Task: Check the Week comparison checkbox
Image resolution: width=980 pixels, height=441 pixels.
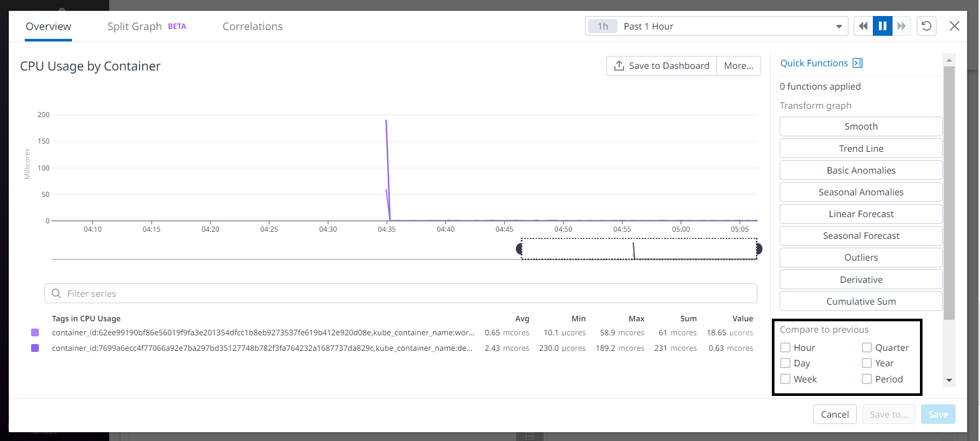Action: point(785,379)
